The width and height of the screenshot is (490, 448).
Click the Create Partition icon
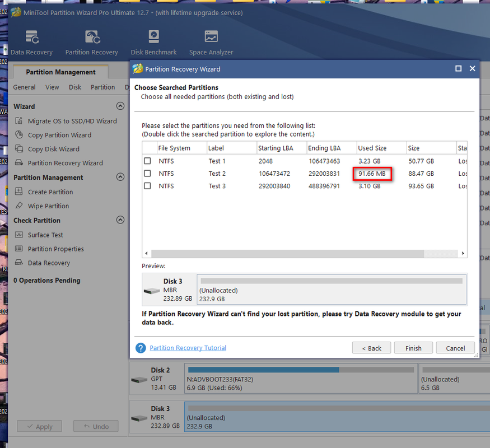(19, 191)
